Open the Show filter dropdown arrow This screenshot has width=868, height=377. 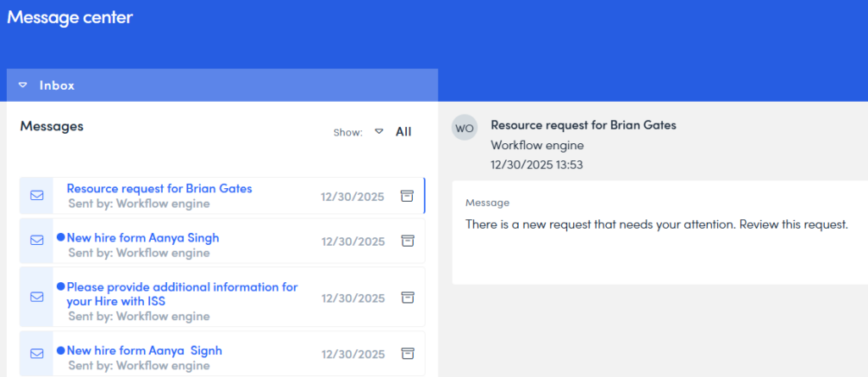[379, 131]
